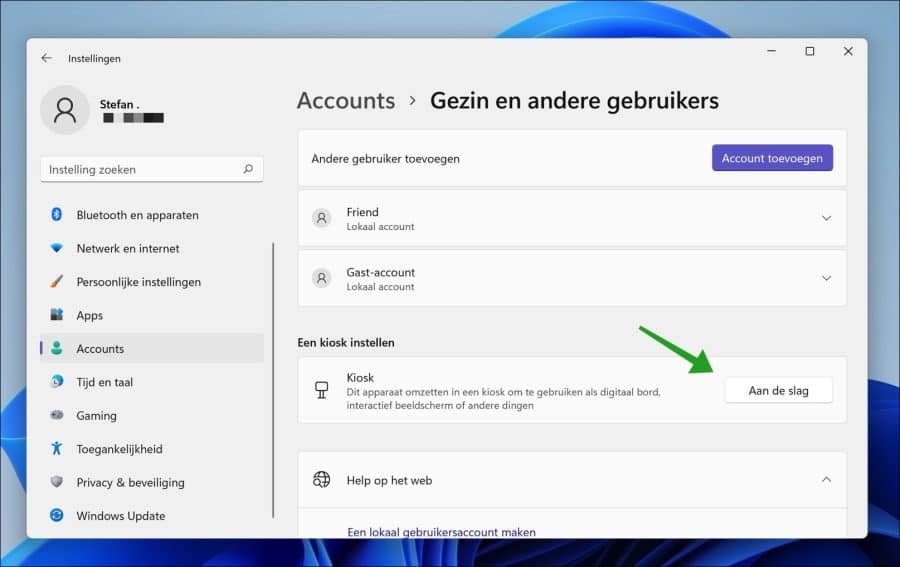Click the Persoonlijke instellingen brush icon
Viewport: 900px width, 567px height.
click(56, 281)
